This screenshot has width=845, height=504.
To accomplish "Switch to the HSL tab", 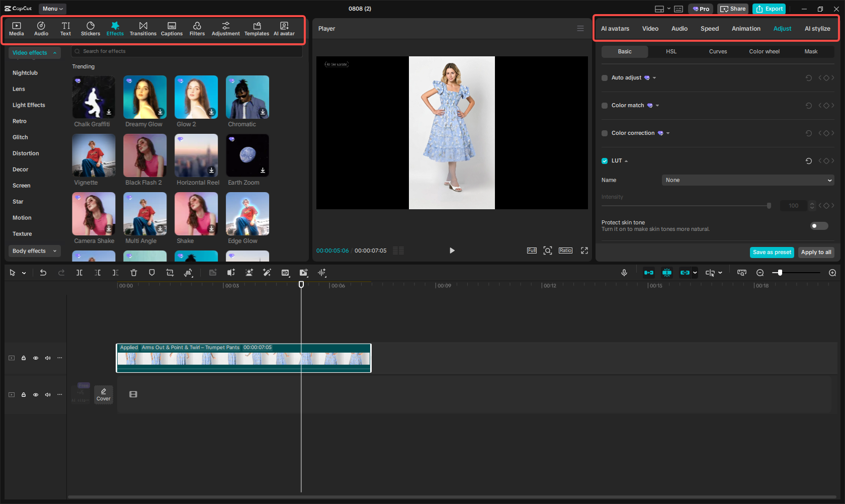I will point(671,51).
